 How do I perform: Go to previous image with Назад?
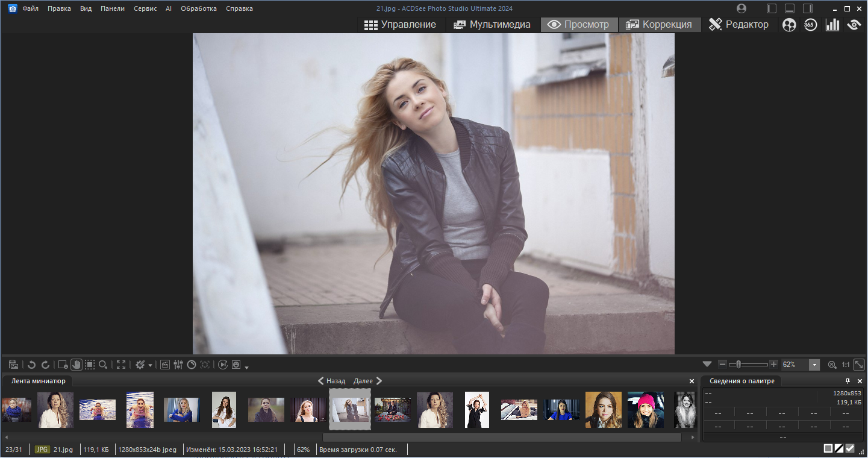(x=331, y=381)
